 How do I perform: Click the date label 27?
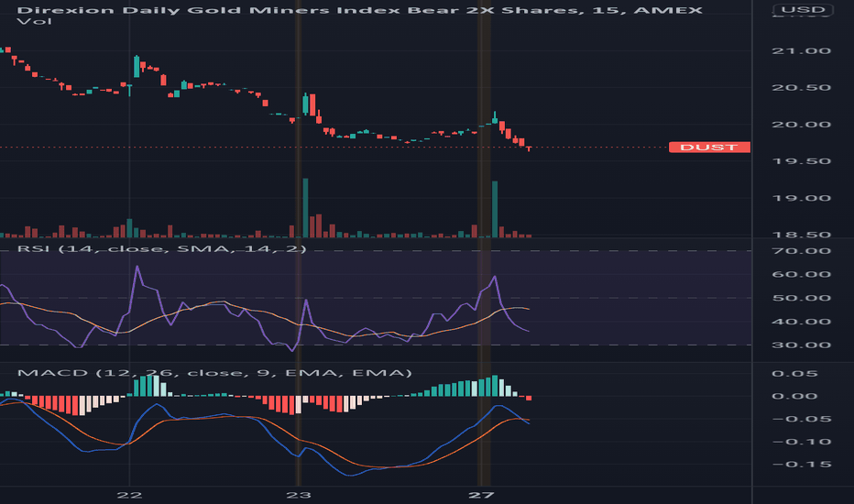481,495
